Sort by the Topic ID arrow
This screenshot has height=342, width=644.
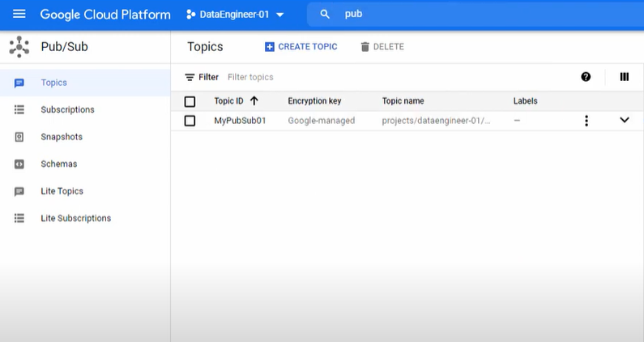click(x=254, y=100)
